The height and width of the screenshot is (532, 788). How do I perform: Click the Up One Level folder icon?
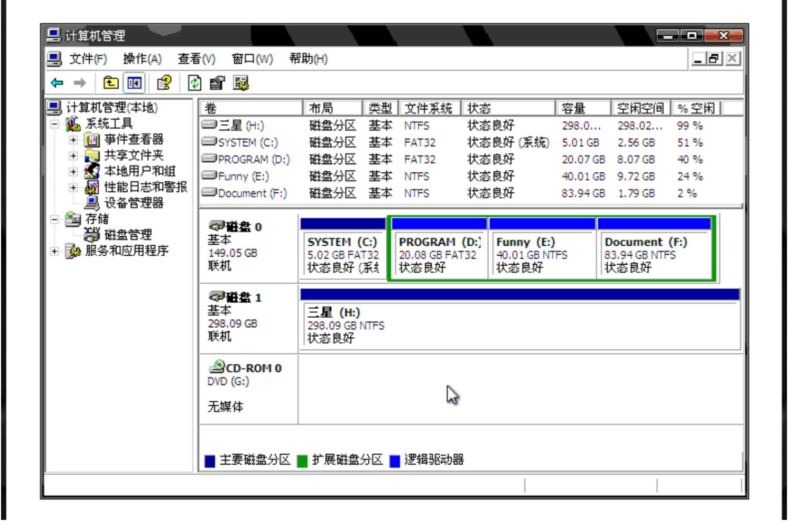(x=110, y=83)
